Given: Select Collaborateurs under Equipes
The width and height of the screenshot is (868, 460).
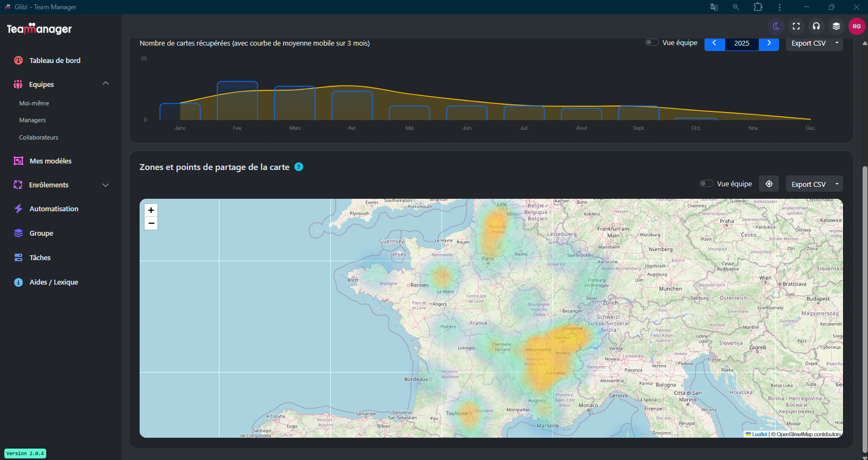Looking at the screenshot, I should tap(39, 137).
